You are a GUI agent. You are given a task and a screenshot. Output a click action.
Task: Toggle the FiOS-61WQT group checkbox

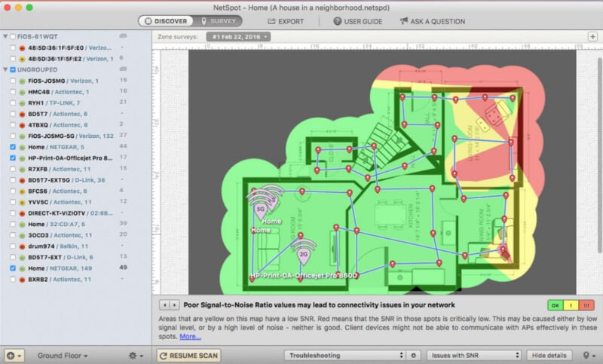13,36
